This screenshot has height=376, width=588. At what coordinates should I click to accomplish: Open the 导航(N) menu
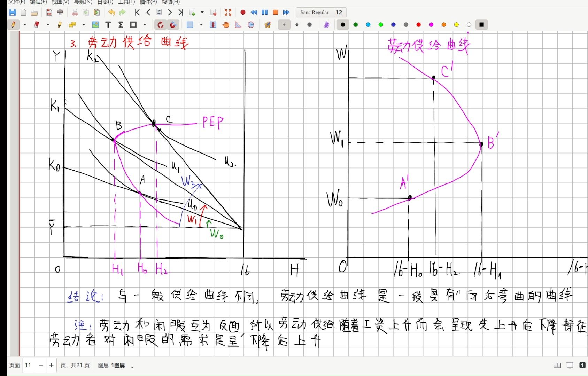coord(83,2)
